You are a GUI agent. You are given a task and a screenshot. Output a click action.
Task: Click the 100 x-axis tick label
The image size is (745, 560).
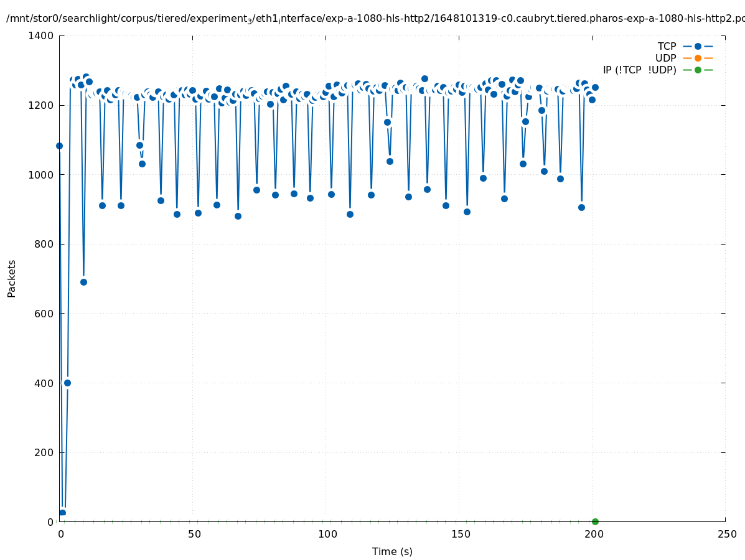pyautogui.click(x=327, y=534)
